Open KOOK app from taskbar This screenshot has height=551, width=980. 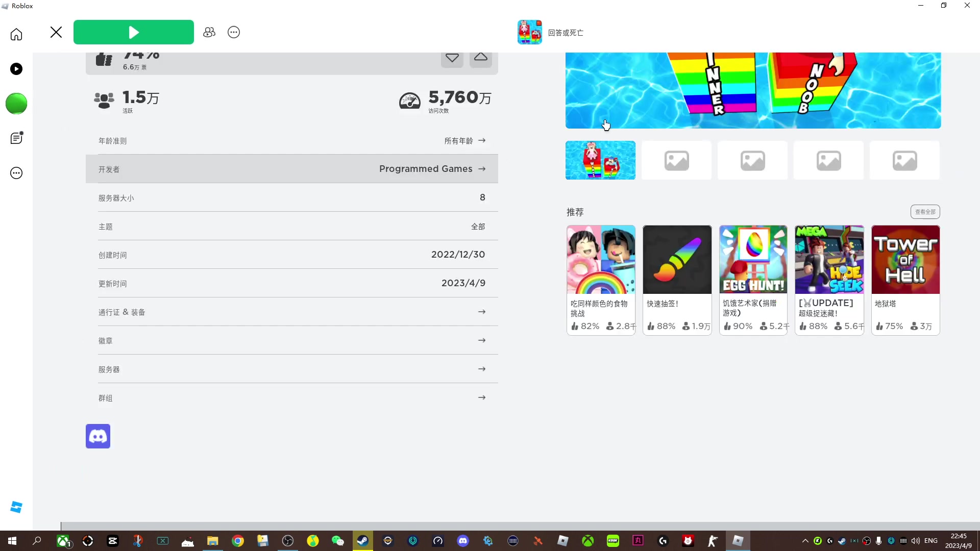point(613,541)
